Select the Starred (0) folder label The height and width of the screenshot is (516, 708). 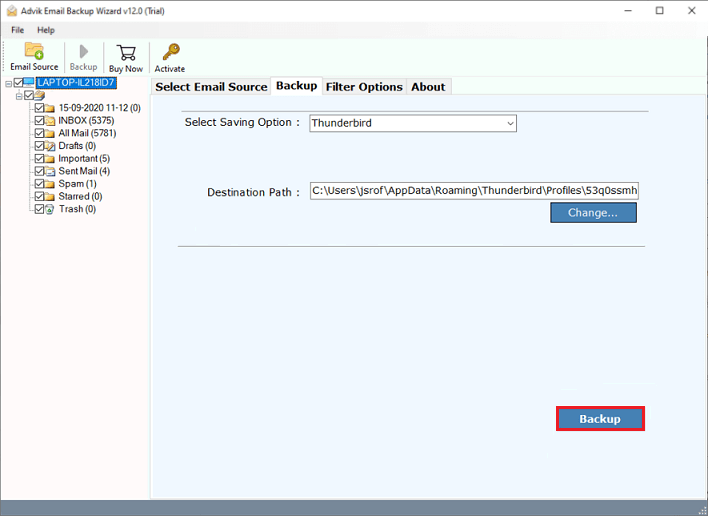point(80,196)
